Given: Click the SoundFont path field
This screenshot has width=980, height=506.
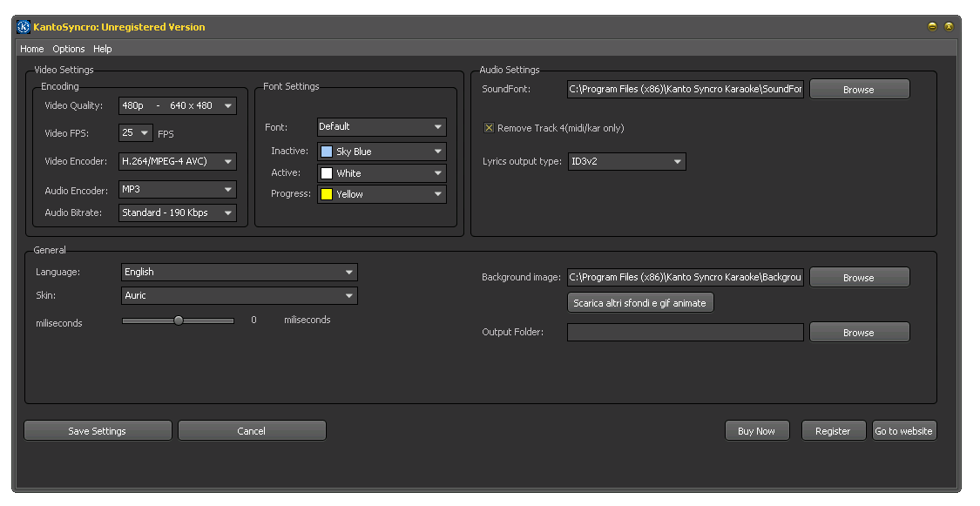Looking at the screenshot, I should (x=686, y=90).
